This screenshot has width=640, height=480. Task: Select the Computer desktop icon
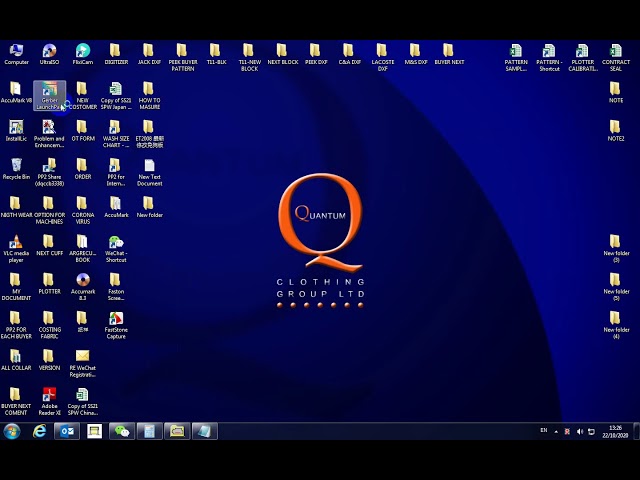tap(16, 54)
